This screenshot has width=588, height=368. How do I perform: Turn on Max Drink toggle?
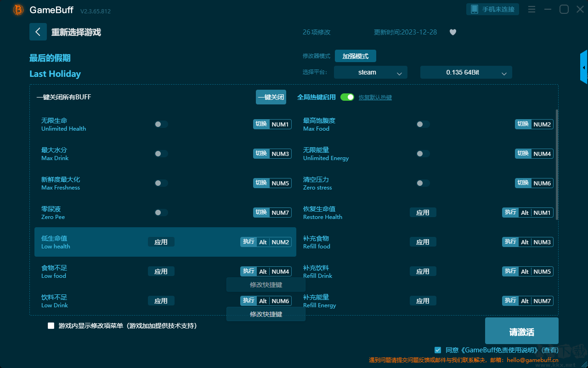tap(161, 154)
